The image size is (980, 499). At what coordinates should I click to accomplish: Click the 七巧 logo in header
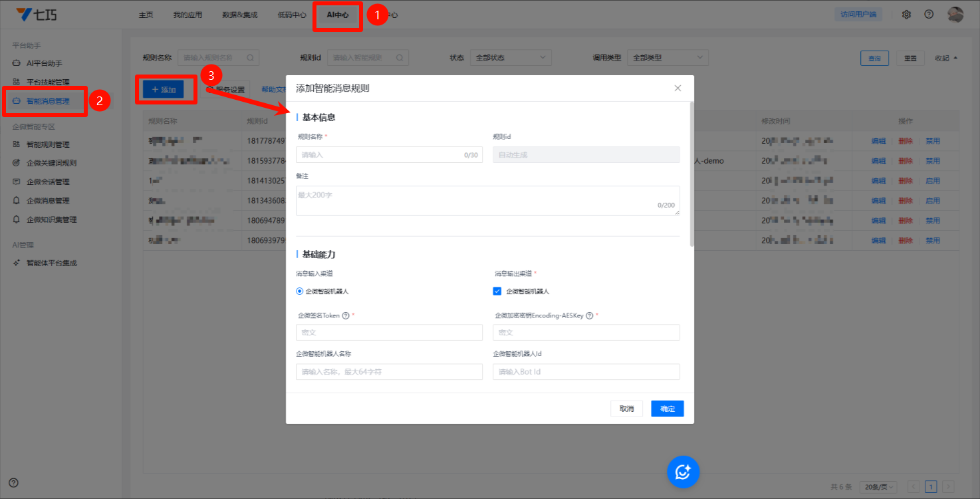(x=36, y=15)
